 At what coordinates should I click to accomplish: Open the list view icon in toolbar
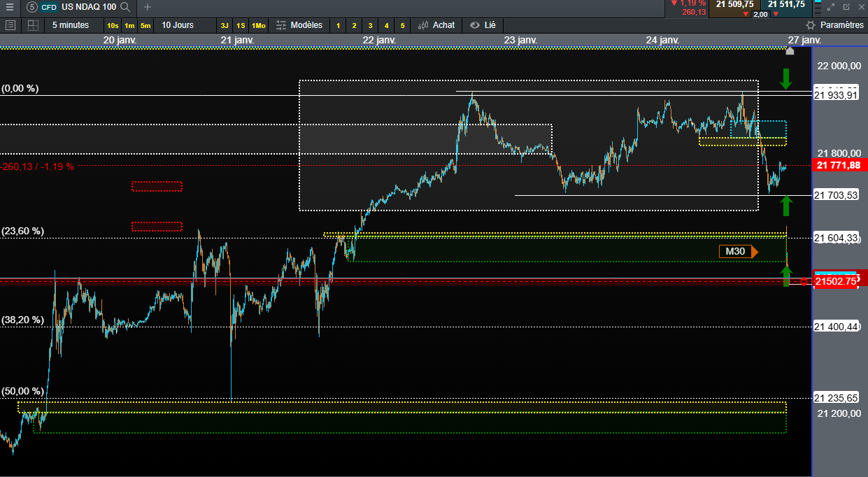pos(10,25)
